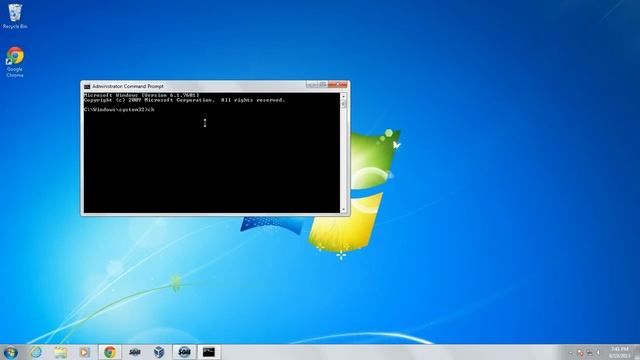Minimize the Command Prompt window
640x360 pixels.
[312, 84]
